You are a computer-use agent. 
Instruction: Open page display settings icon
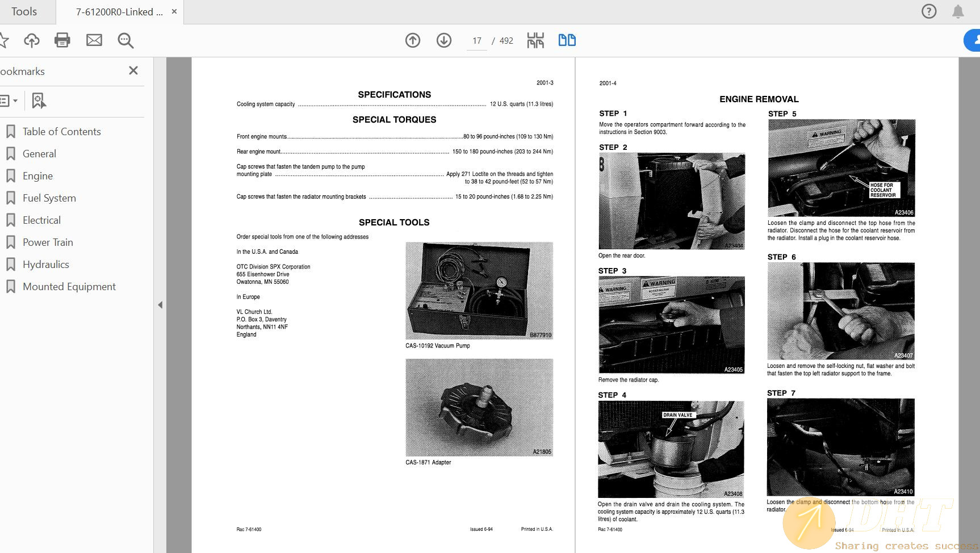coord(535,40)
